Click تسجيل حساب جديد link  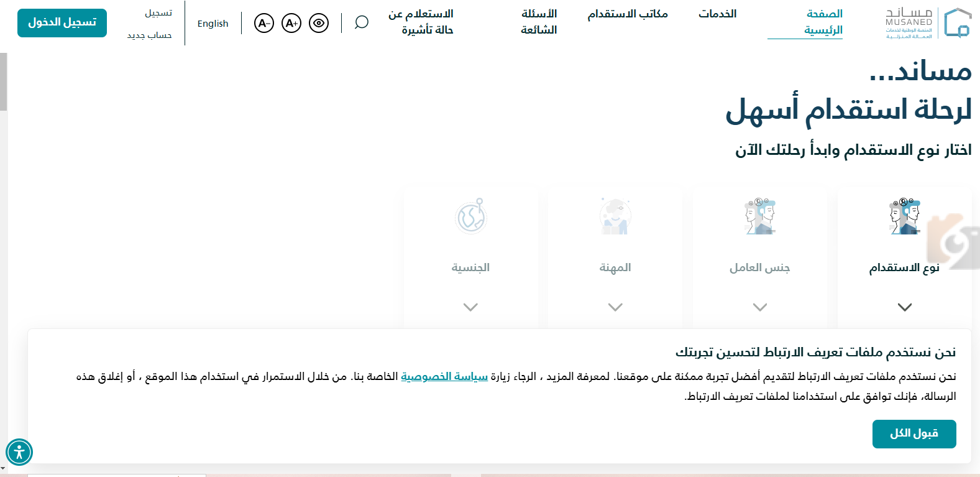click(150, 24)
